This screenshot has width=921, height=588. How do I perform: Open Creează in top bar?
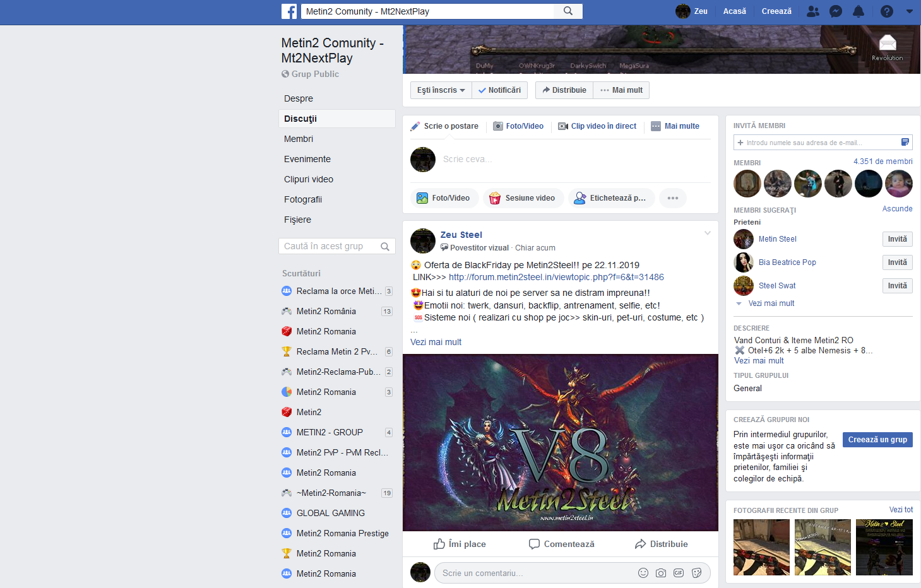click(776, 11)
